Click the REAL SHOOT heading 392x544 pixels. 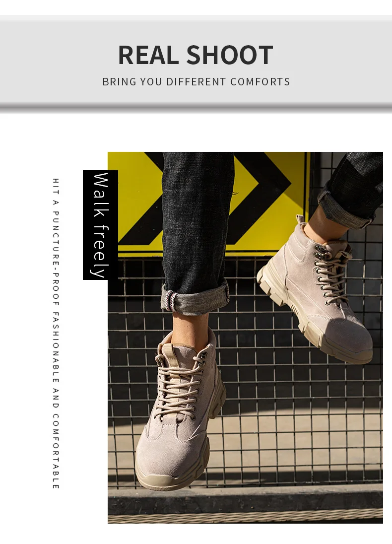[x=196, y=55]
